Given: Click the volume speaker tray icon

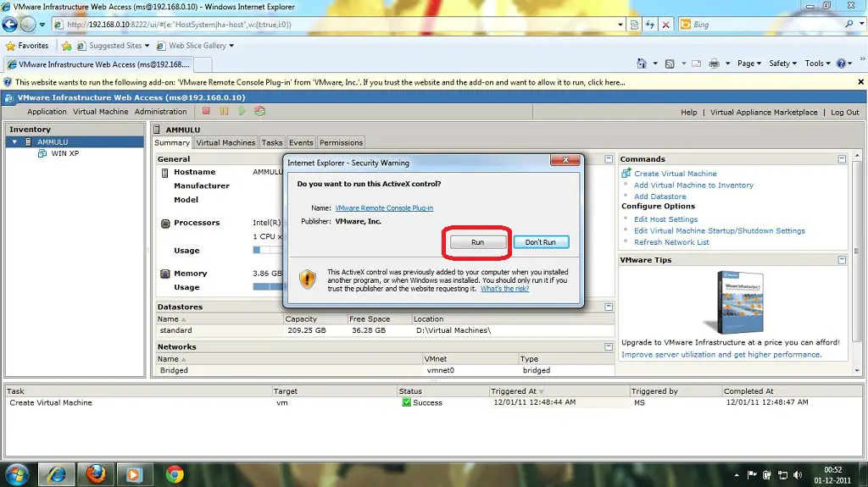Looking at the screenshot, I should pyautogui.click(x=797, y=475).
